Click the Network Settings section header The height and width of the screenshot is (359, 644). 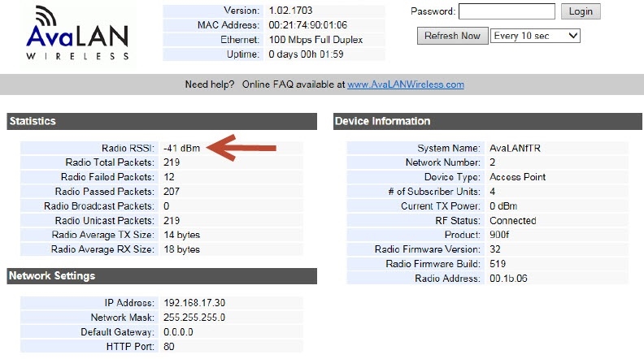tap(161, 276)
